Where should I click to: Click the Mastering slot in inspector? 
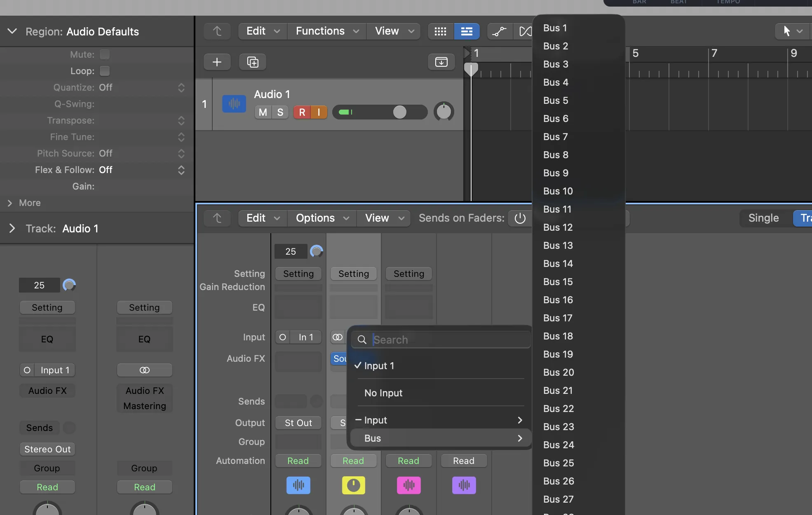click(145, 406)
